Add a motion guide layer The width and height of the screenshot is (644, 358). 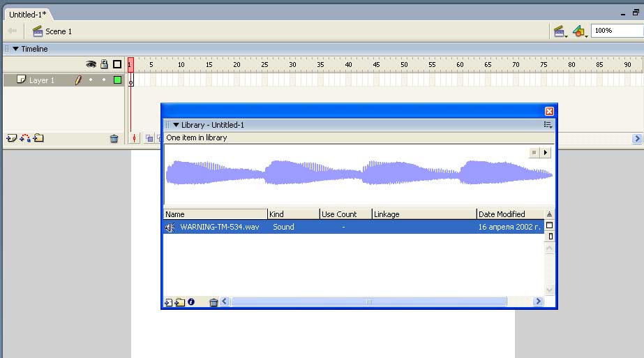coord(25,138)
